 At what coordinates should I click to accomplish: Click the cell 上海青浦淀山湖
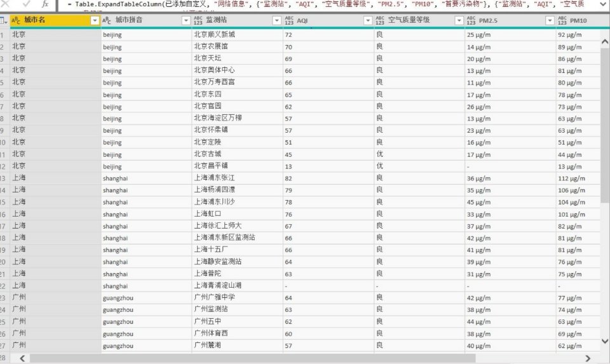coord(237,286)
